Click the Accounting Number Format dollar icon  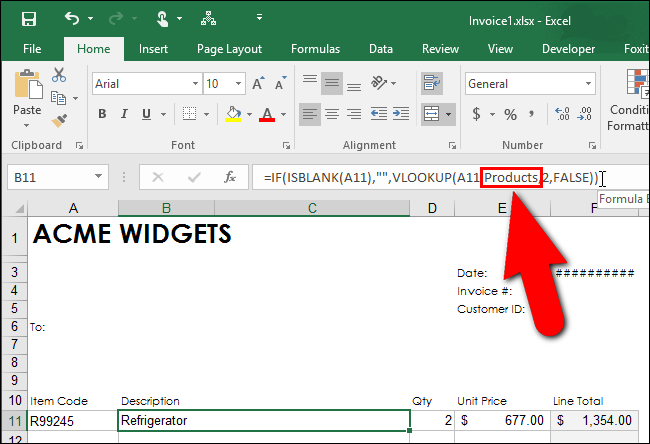pyautogui.click(x=477, y=114)
